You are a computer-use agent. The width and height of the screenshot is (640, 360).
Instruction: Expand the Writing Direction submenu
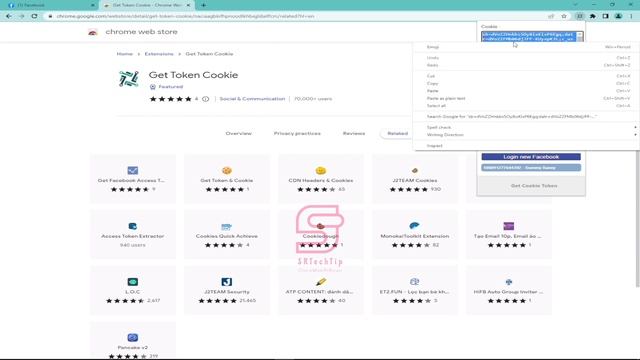(527, 135)
